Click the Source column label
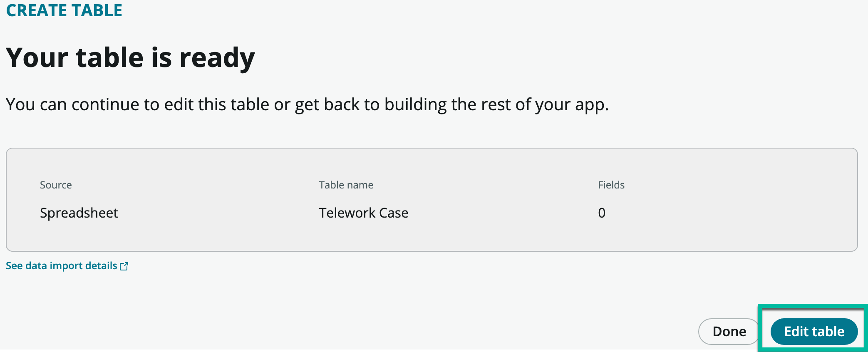 [56, 185]
